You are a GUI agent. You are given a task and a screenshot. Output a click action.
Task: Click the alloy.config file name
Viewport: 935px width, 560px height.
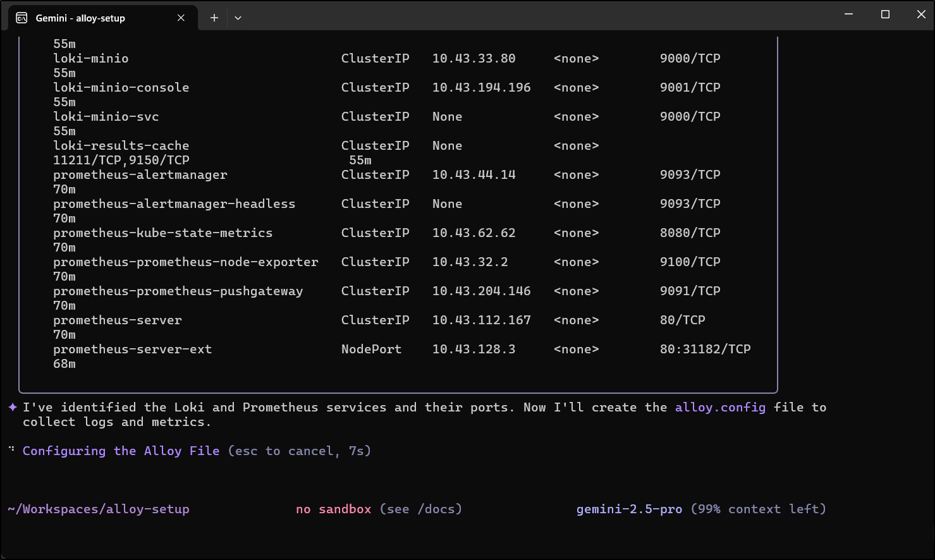(x=720, y=408)
